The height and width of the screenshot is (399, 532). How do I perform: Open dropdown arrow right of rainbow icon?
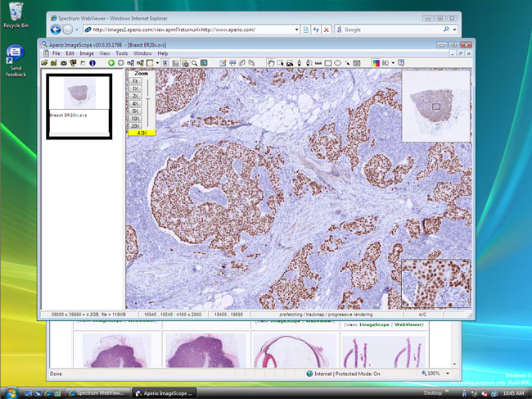393,63
